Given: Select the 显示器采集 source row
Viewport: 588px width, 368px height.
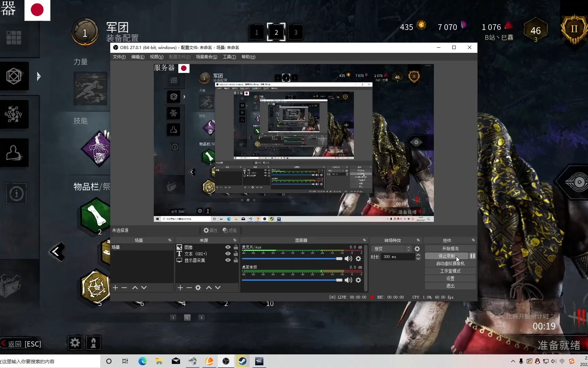Looking at the screenshot, I should (x=207, y=260).
